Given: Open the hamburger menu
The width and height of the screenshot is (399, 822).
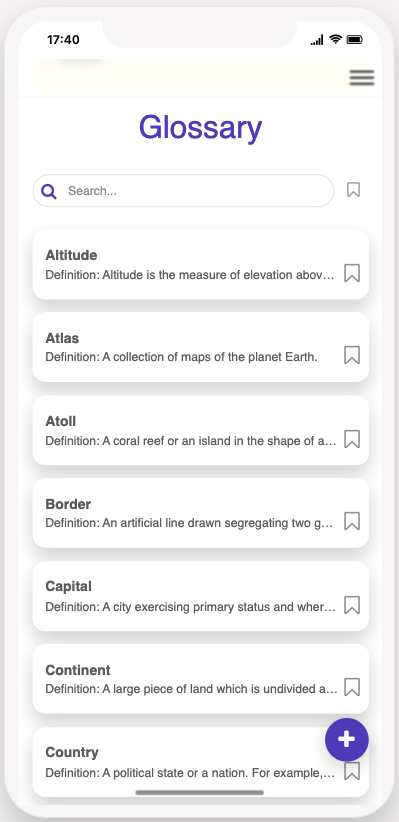Looking at the screenshot, I should [362, 78].
